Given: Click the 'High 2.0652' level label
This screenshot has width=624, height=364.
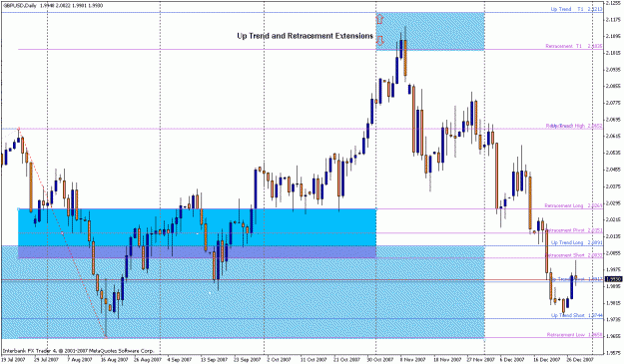Looking at the screenshot, I should 573,126.
